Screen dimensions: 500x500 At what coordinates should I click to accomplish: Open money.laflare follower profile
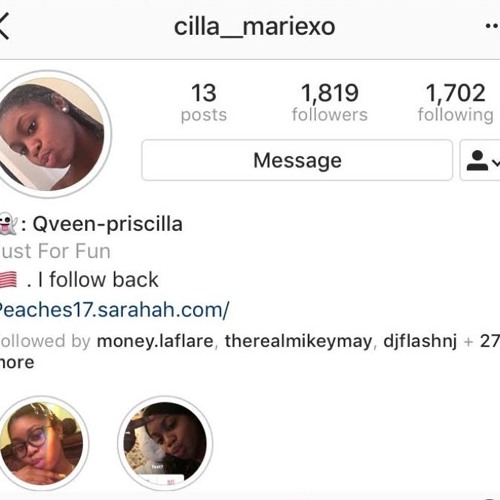coord(155,341)
